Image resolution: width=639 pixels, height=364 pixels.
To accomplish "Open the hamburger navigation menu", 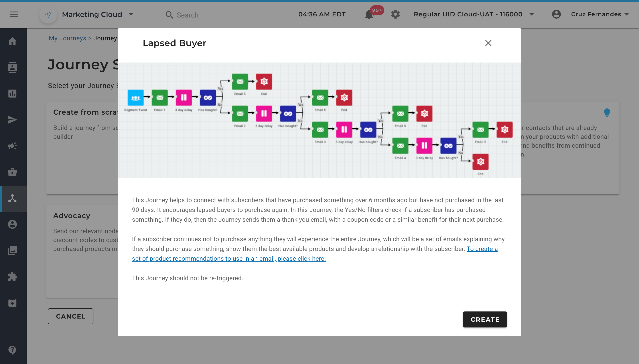I will pyautogui.click(x=14, y=14).
